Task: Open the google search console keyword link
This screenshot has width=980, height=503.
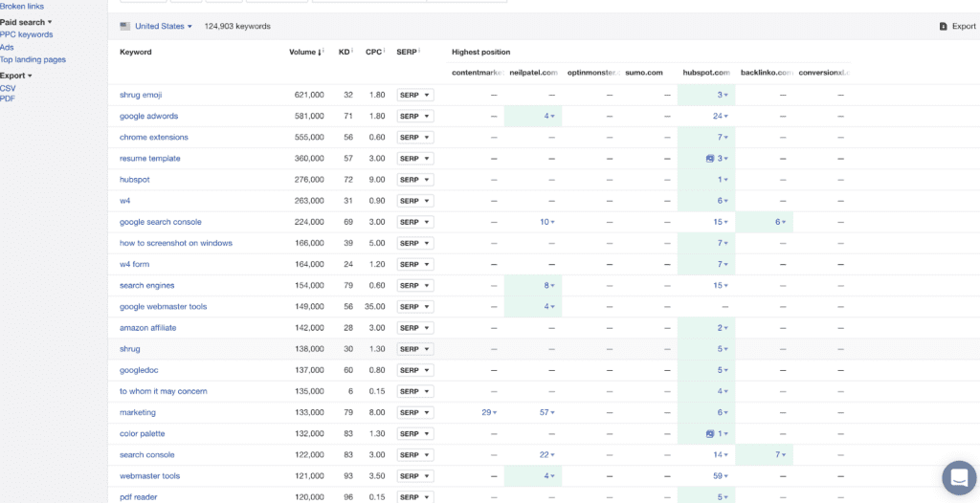Action: pos(161,222)
